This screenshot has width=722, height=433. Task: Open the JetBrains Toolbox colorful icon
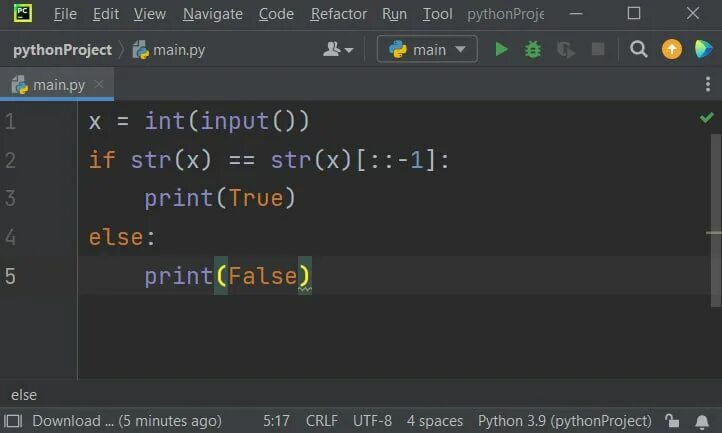703,49
